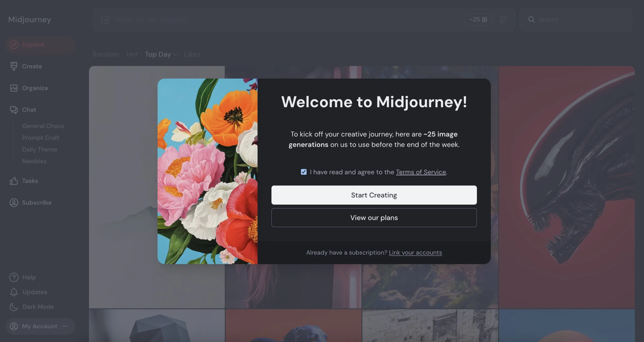Image resolution: width=644 pixels, height=342 pixels.
Task: Select the Hot tab
Action: 132,54
